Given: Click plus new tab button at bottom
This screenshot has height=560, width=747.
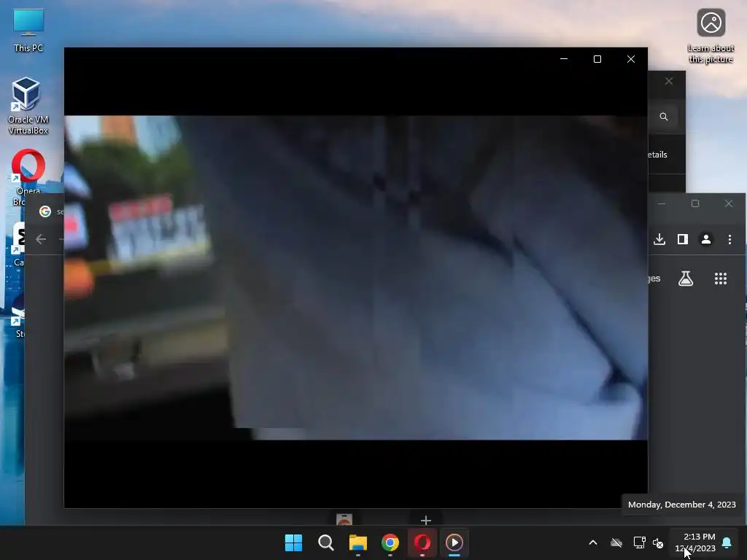Looking at the screenshot, I should coord(425,520).
